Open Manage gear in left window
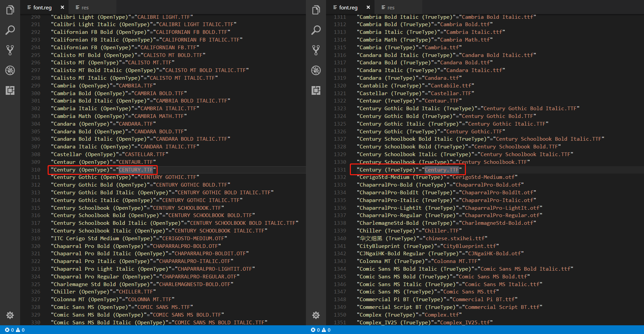 (x=10, y=315)
